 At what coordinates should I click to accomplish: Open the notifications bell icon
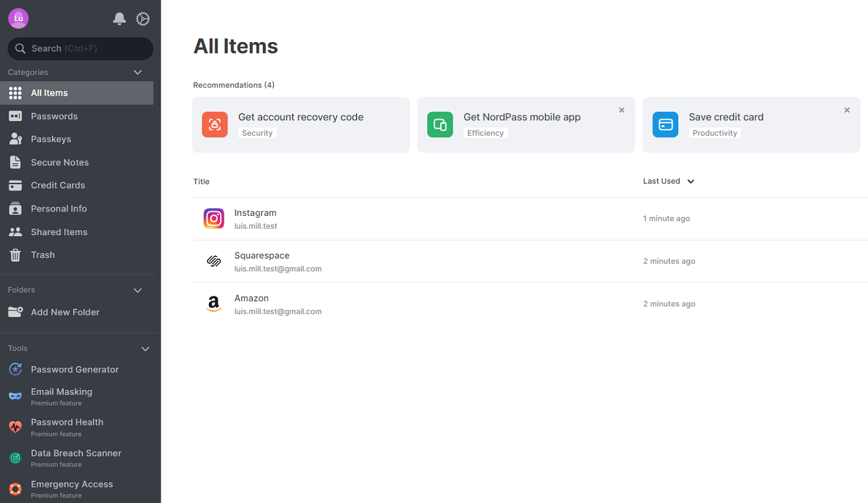tap(119, 19)
